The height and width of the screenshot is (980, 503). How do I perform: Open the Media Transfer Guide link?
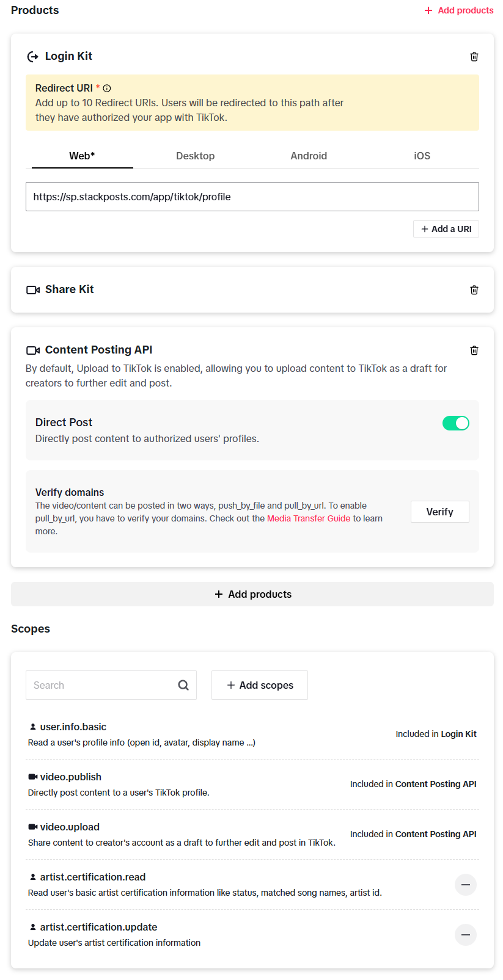pyautogui.click(x=309, y=518)
